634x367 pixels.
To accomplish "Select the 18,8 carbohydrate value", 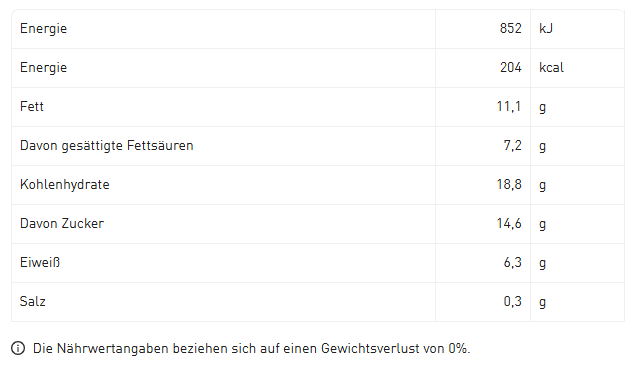I will tap(509, 185).
